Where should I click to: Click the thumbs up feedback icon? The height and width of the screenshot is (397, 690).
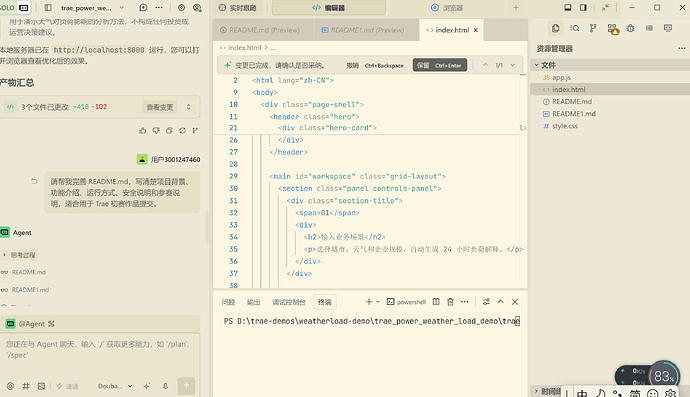143,130
